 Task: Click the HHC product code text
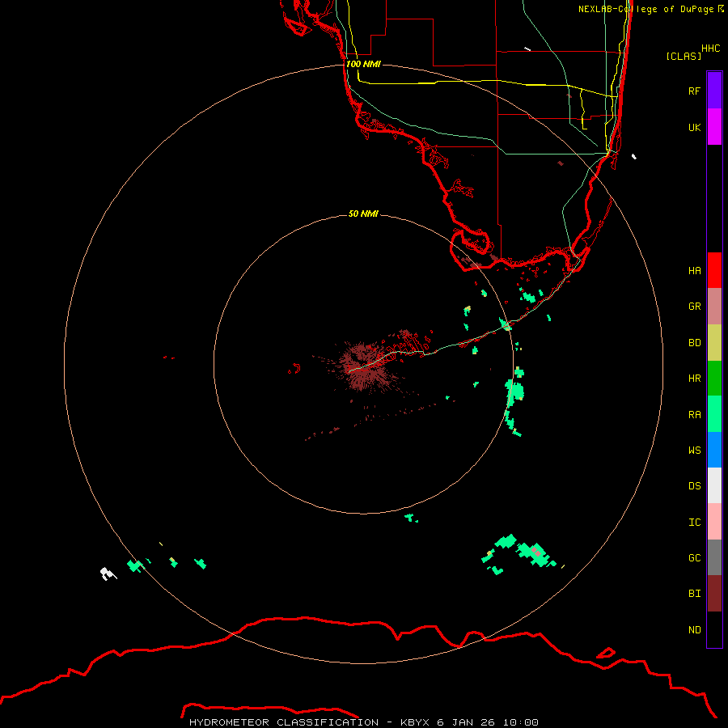(710, 49)
